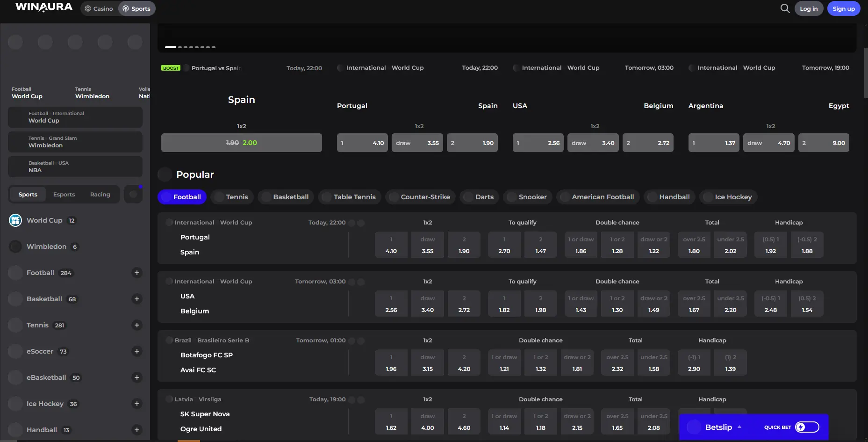Expand the Handball sidebar category plus
This screenshot has width=868, height=442.
(x=137, y=430)
